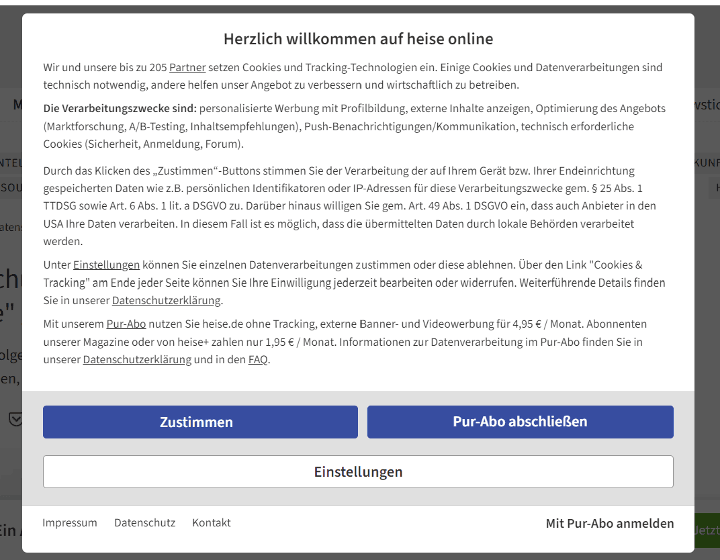The width and height of the screenshot is (720, 560).
Task: Open cookie options via the wide Einstellungen button
Action: pos(358,472)
